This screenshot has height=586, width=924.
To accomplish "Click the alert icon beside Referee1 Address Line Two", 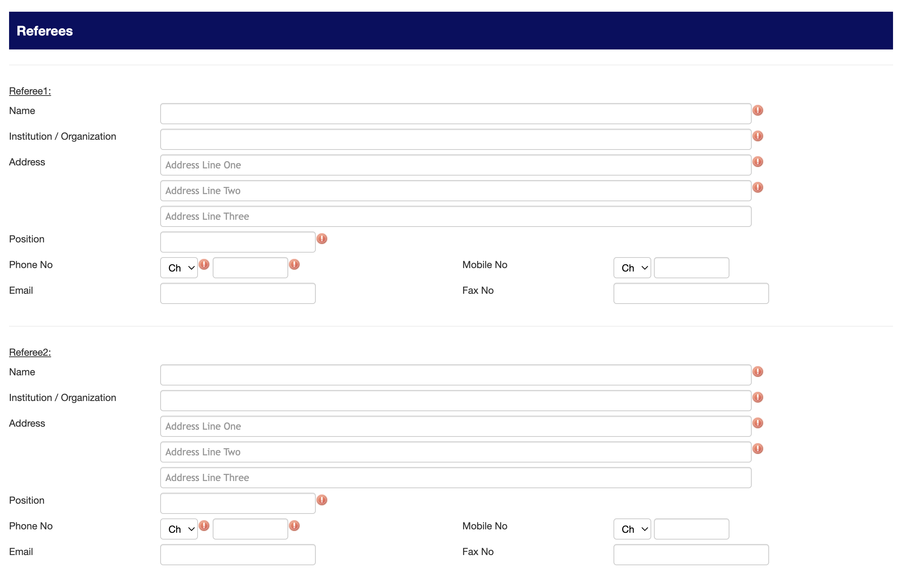I will pos(757,188).
